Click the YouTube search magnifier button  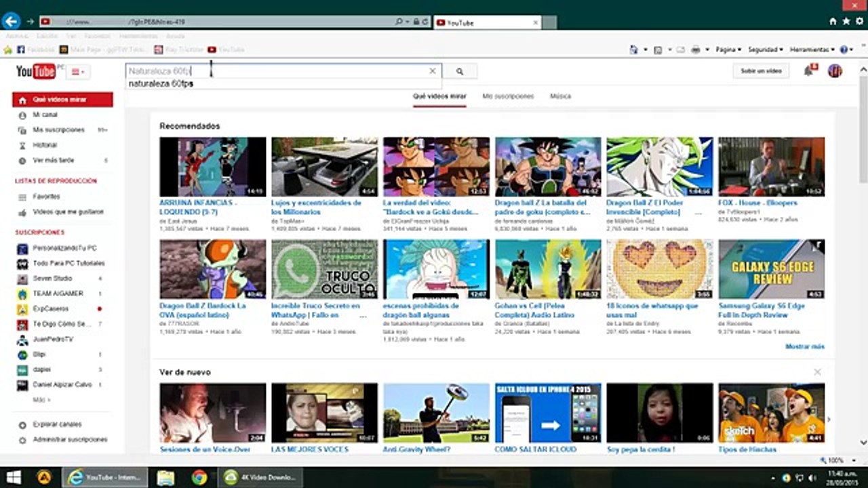coord(460,71)
